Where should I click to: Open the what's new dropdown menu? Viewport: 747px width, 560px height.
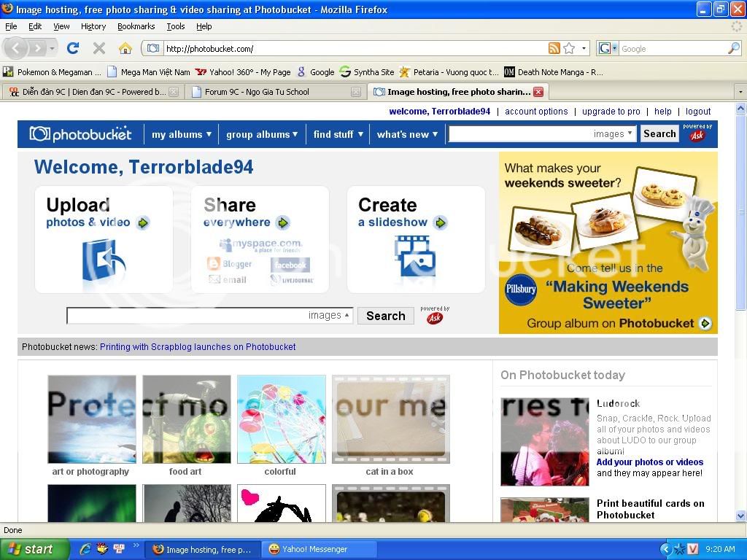tap(407, 134)
